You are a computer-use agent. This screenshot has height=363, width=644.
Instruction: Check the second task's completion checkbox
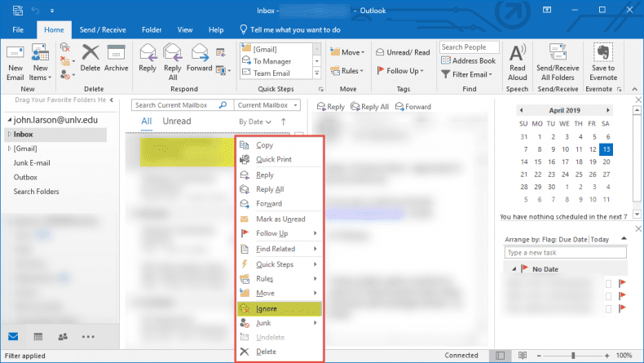point(608,295)
